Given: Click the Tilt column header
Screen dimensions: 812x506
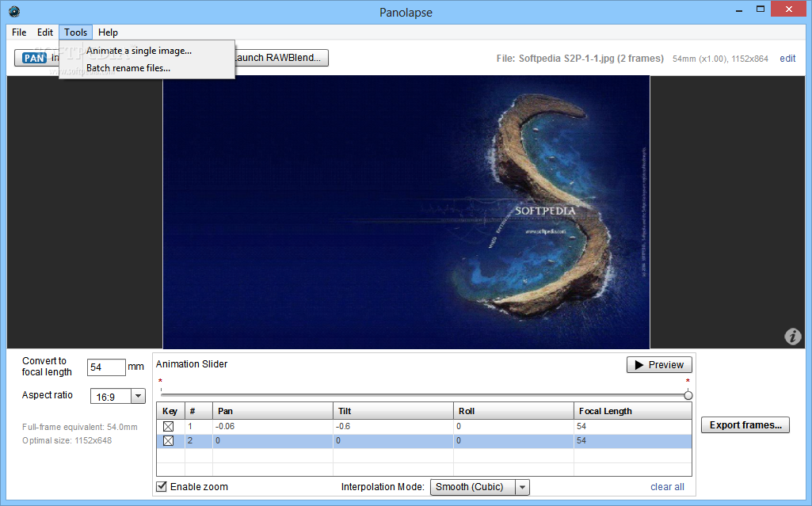Looking at the screenshot, I should [393, 411].
